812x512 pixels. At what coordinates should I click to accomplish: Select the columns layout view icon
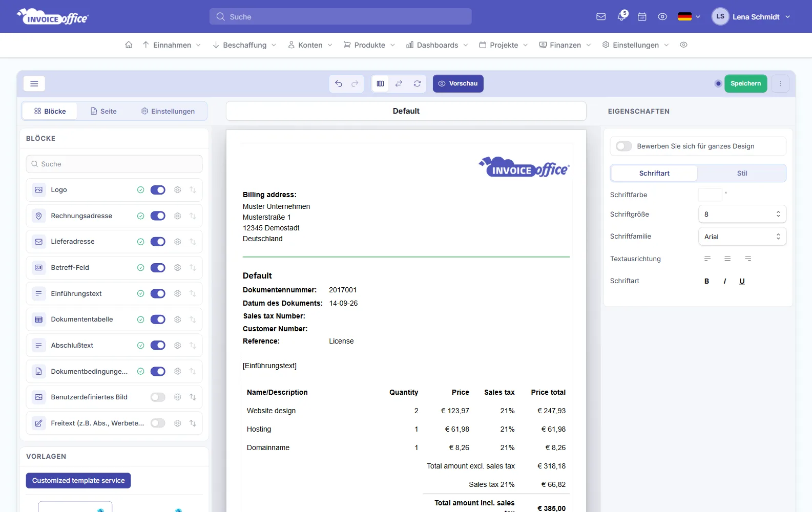[x=380, y=83]
